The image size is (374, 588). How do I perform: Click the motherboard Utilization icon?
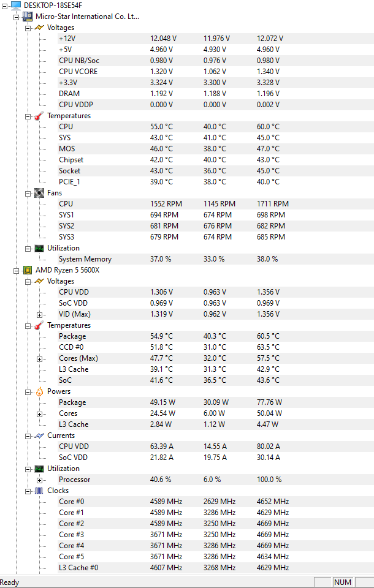click(x=39, y=248)
